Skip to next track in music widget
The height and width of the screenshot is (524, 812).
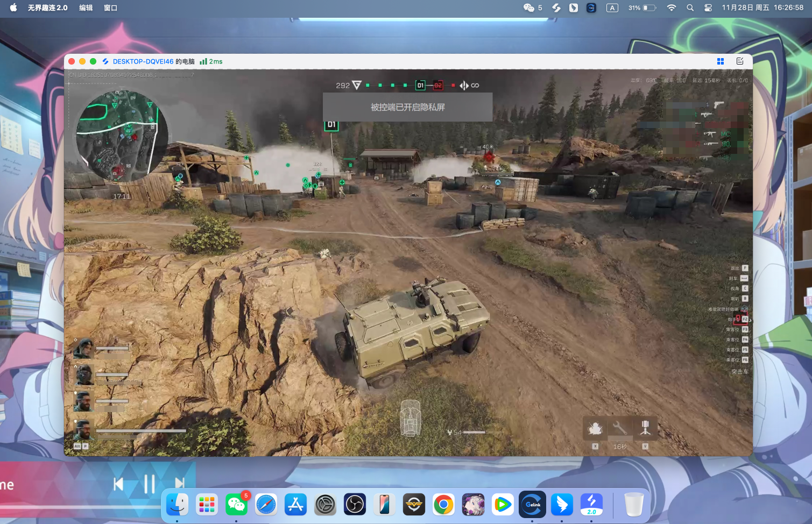[x=180, y=484]
